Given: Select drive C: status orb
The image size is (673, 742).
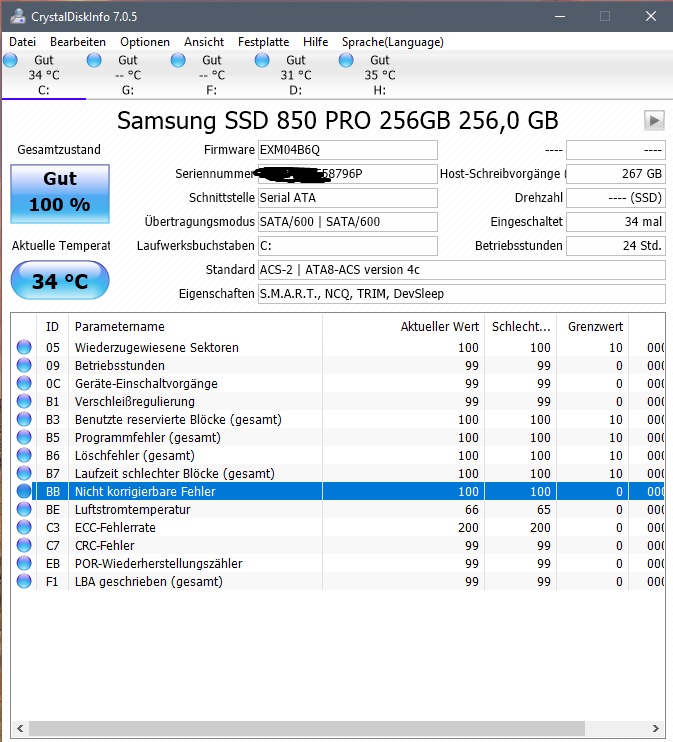Looking at the screenshot, I should (10, 60).
